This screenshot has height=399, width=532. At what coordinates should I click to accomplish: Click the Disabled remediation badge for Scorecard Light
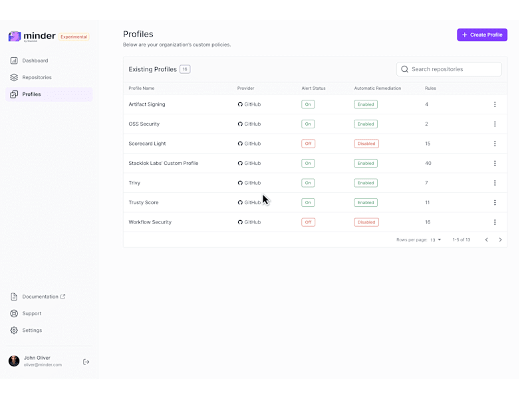pos(366,144)
